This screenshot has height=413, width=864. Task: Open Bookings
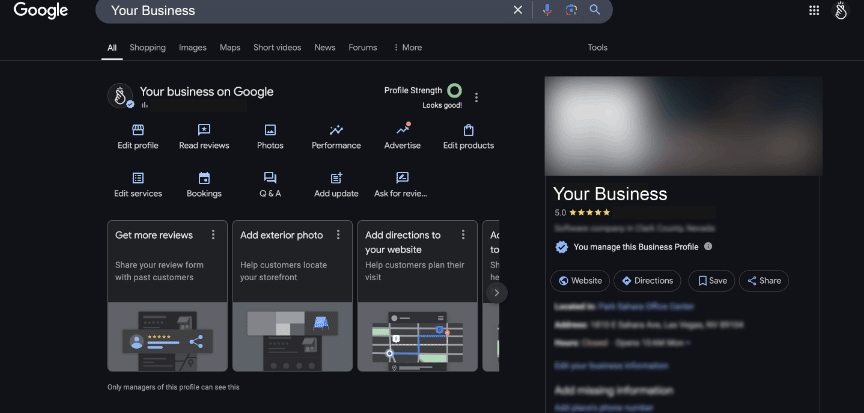pyautogui.click(x=204, y=185)
